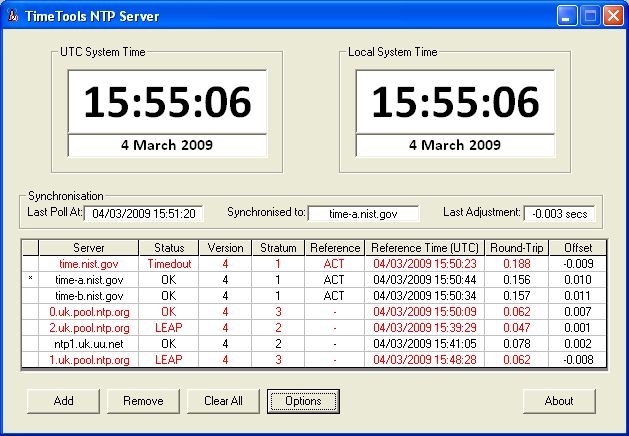
Task: Click the Synchronised to field
Action: [363, 213]
